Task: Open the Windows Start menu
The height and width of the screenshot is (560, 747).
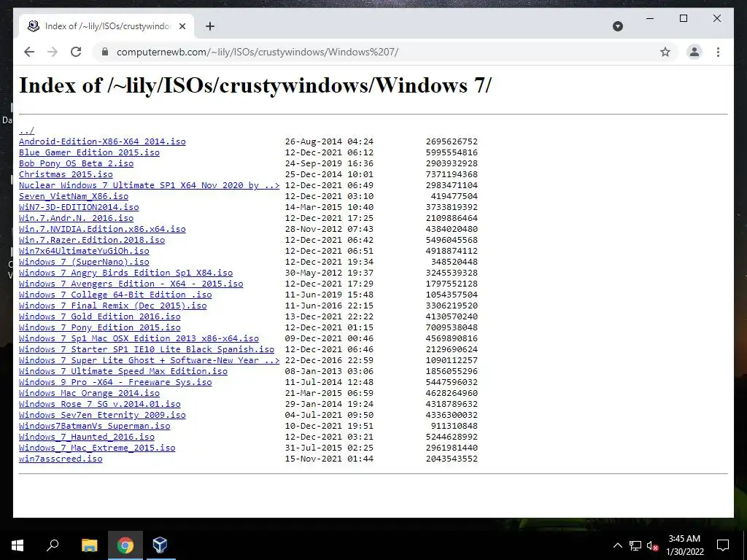Action: coord(18,545)
